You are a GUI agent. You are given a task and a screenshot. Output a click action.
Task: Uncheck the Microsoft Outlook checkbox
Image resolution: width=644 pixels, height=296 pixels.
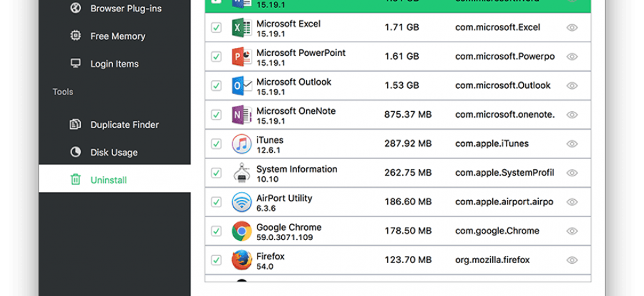[x=216, y=86]
